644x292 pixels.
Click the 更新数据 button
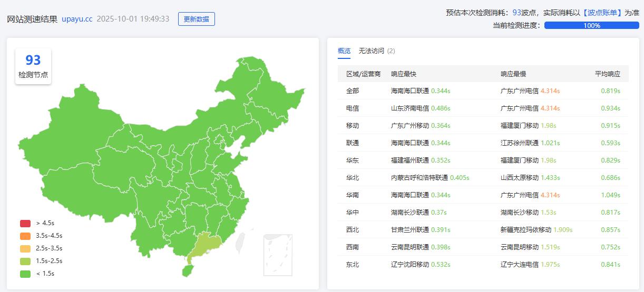(196, 19)
